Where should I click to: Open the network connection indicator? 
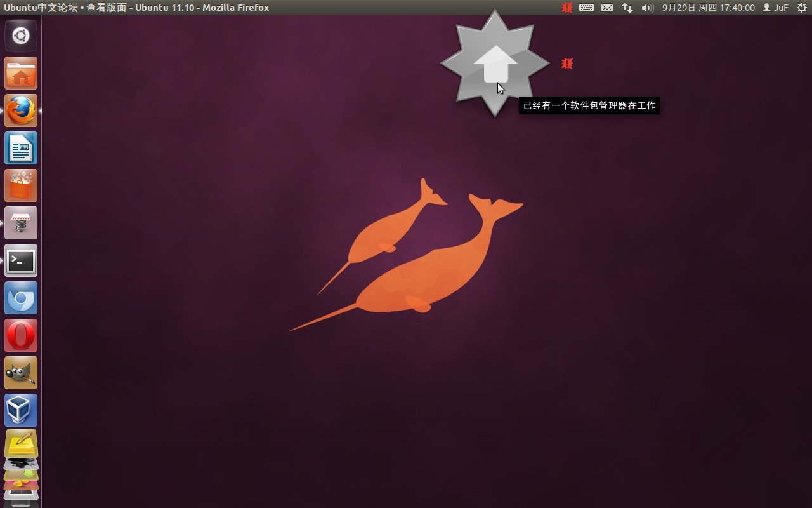point(627,8)
